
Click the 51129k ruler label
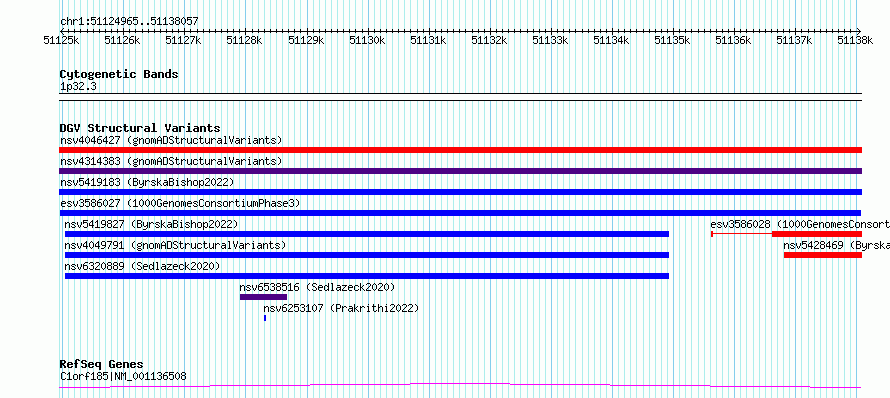306,40
